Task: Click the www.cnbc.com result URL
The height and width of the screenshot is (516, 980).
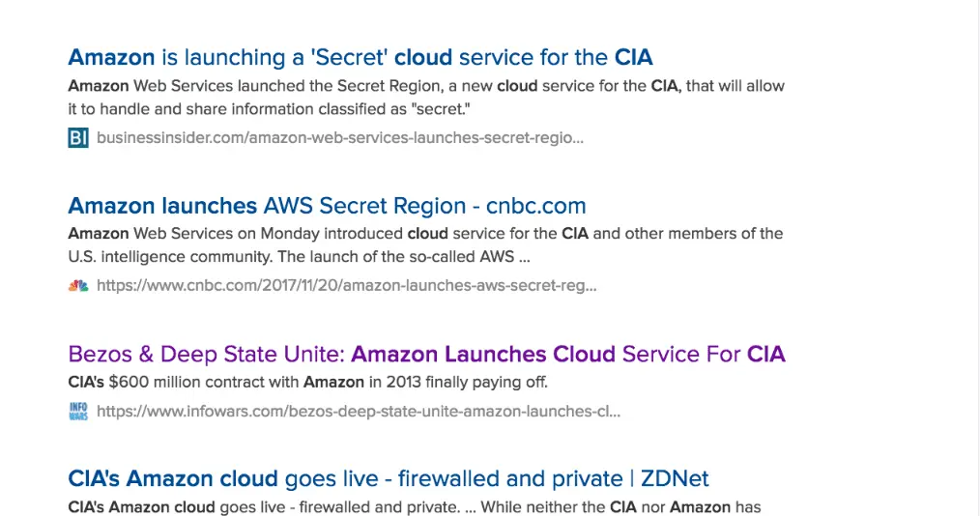Action: pyautogui.click(x=346, y=286)
